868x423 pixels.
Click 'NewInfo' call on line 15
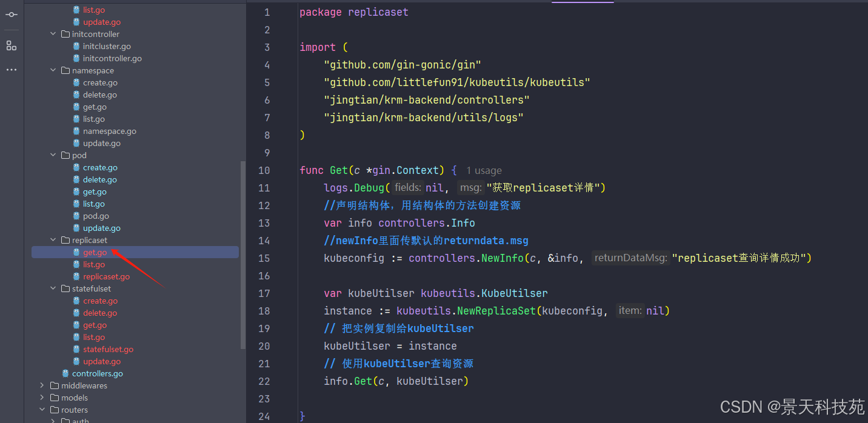click(x=502, y=258)
